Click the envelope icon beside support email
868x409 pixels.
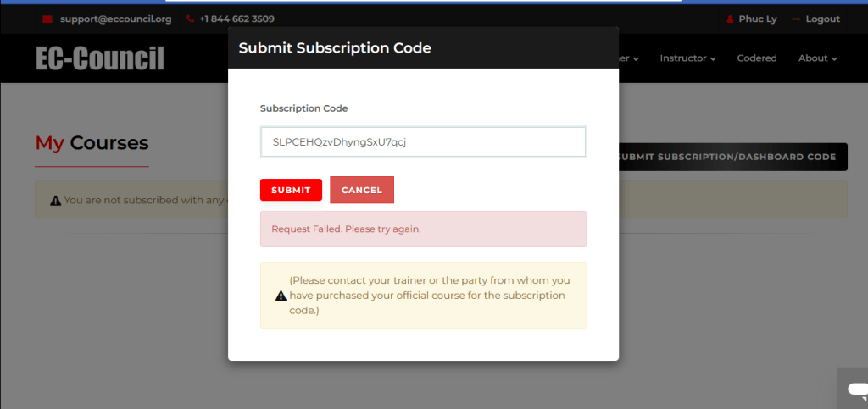(47, 19)
